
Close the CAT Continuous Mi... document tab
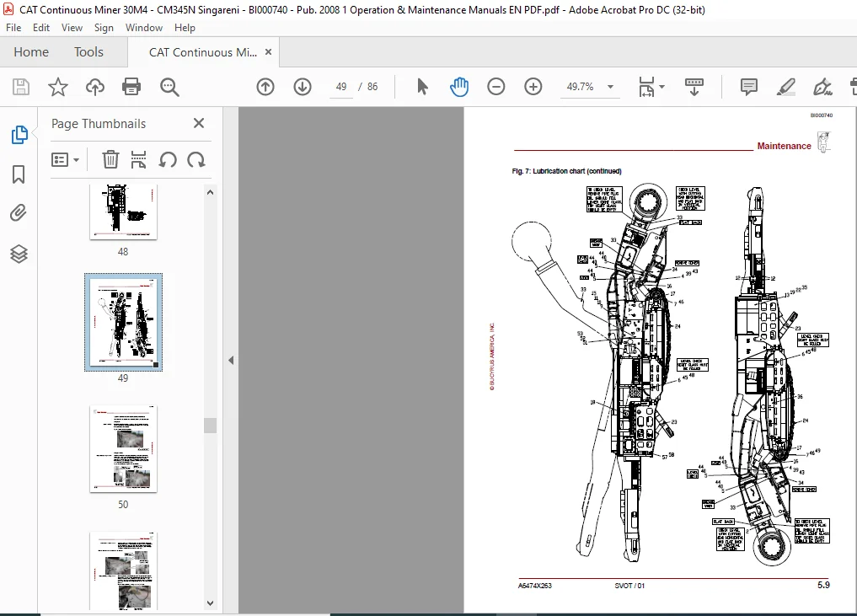[268, 52]
